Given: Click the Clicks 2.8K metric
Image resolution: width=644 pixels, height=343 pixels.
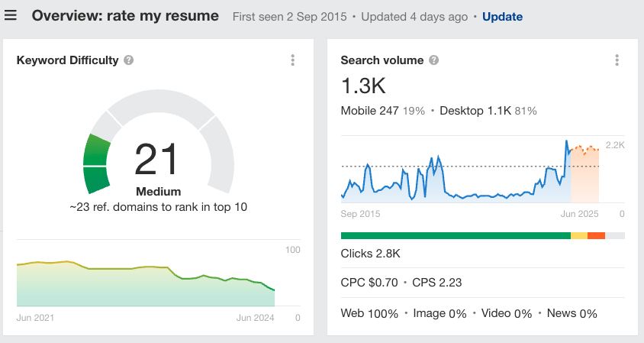Looking at the screenshot, I should point(370,254).
